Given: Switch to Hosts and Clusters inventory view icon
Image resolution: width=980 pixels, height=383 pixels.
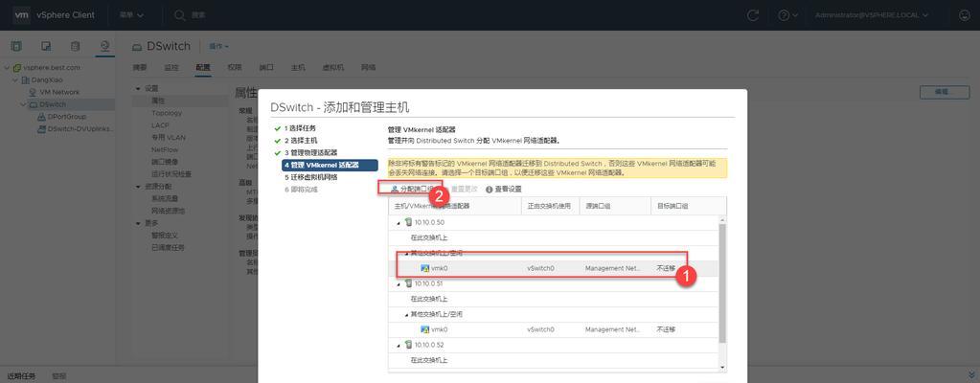Looking at the screenshot, I should click(16, 46).
